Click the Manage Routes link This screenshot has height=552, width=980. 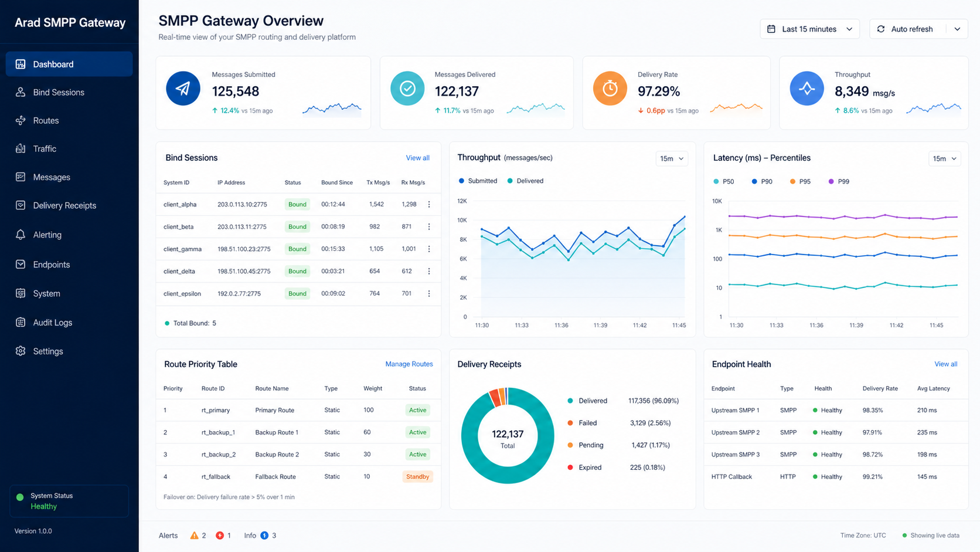click(409, 364)
